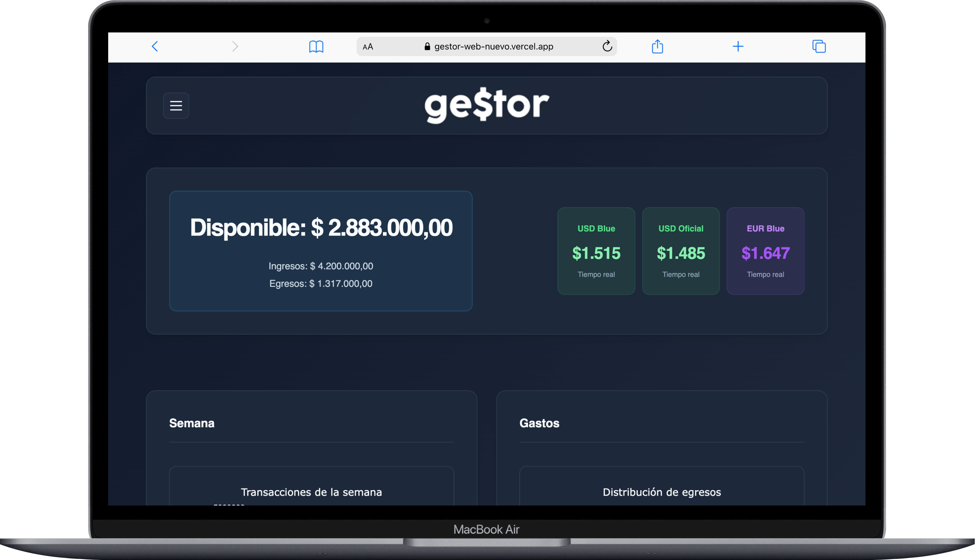Show the Safari tab overview
The width and height of the screenshot is (975, 560).
click(819, 46)
